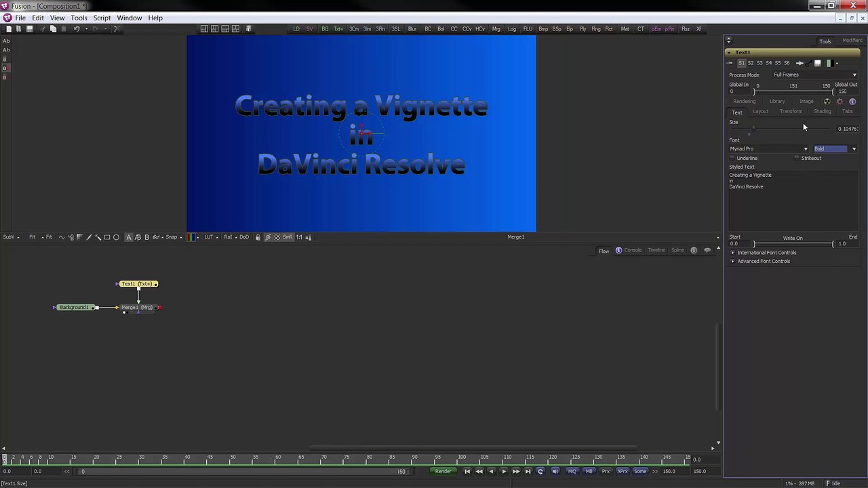The image size is (868, 488).
Task: Click the Save composition icon
Action: (x=30, y=28)
